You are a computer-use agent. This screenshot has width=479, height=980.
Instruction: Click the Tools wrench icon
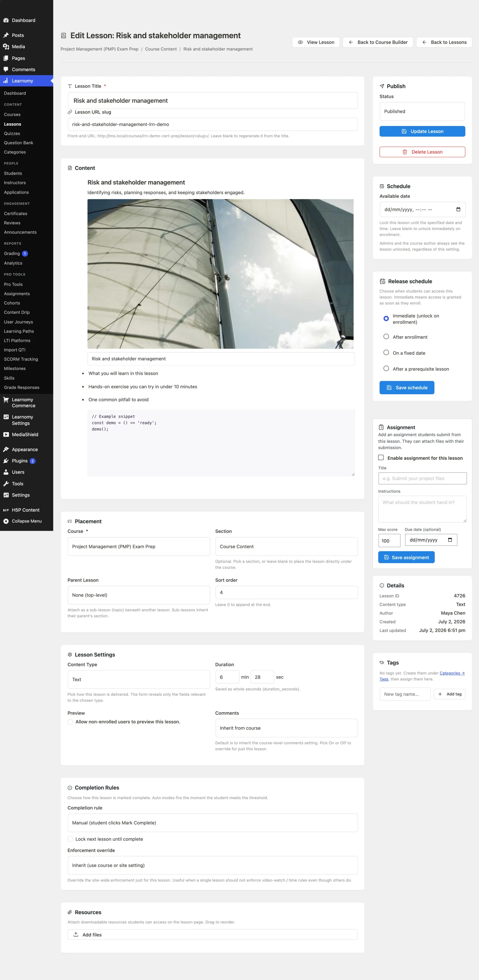[x=6, y=483]
